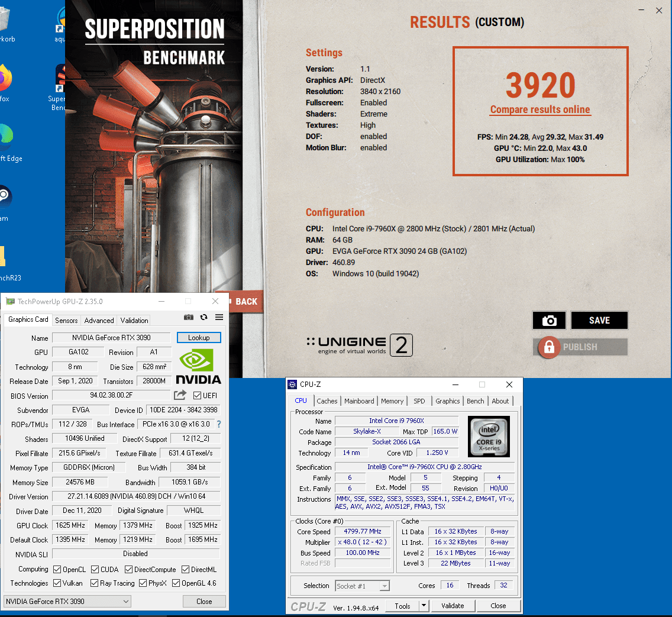
Task: Toggle the Vulkan checkbox
Action: click(57, 583)
